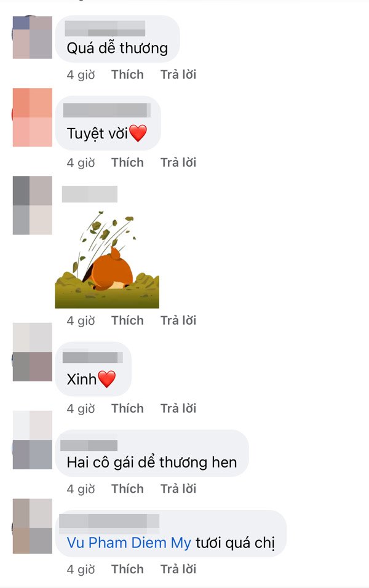Like the "tươi quá chị" comment

[127, 570]
